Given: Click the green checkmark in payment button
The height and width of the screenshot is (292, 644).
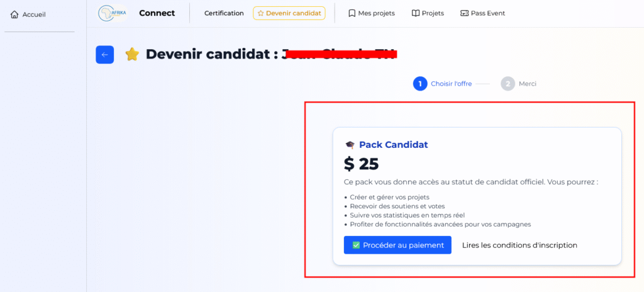Looking at the screenshot, I should [356, 245].
